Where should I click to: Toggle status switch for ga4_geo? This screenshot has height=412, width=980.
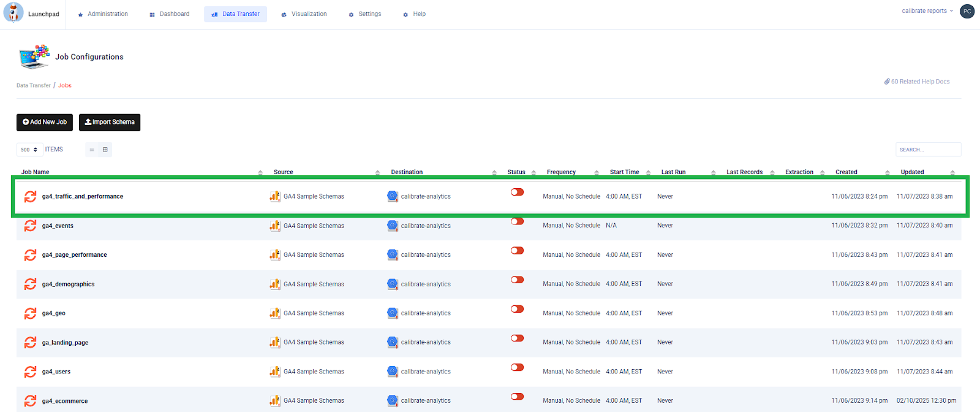coord(518,309)
